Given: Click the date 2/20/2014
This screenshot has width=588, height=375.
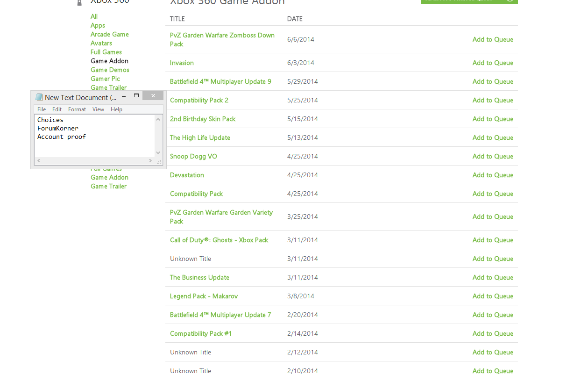Looking at the screenshot, I should pos(303,315).
